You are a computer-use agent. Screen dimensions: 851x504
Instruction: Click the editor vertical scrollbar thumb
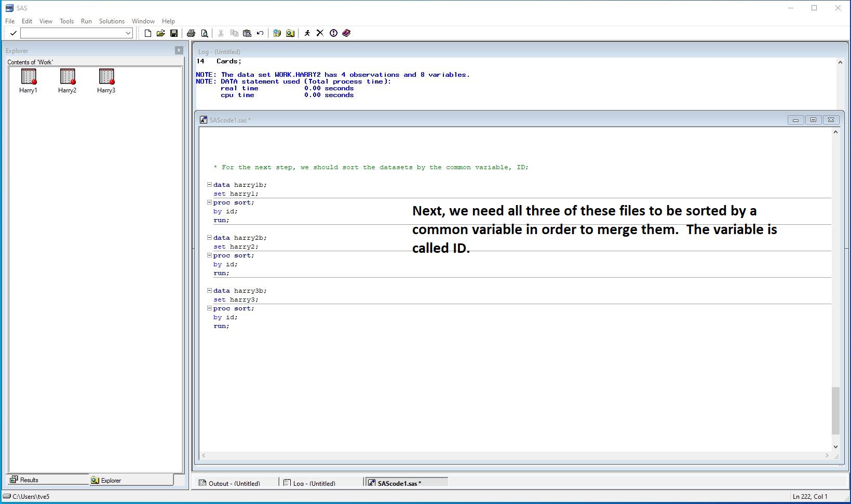835,410
